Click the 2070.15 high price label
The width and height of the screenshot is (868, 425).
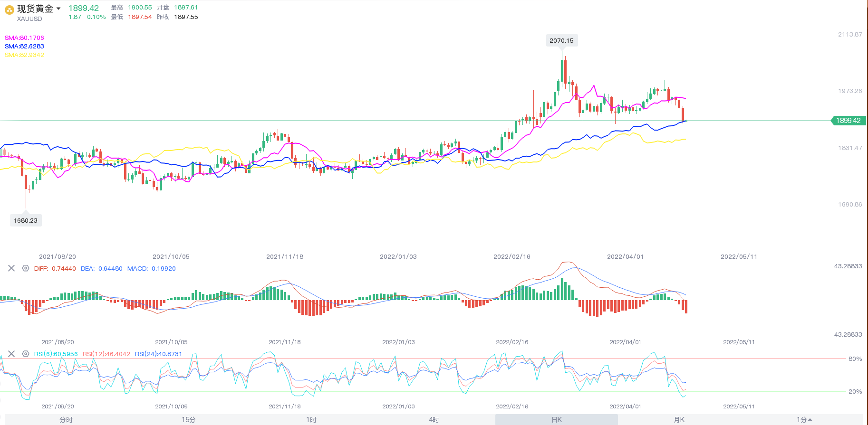561,41
